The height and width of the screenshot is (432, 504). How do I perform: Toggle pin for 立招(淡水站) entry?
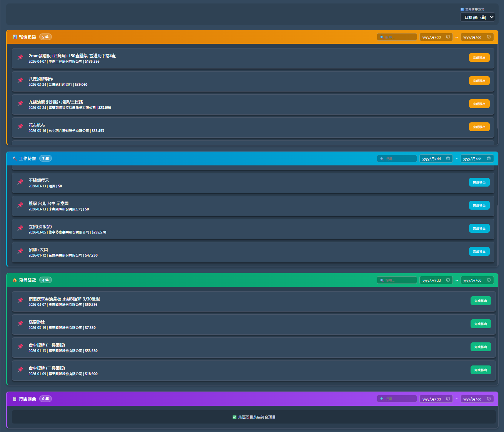20,228
